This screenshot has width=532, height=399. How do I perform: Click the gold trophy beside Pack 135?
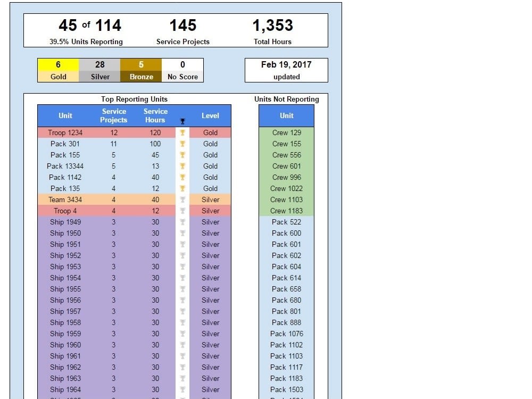[182, 188]
